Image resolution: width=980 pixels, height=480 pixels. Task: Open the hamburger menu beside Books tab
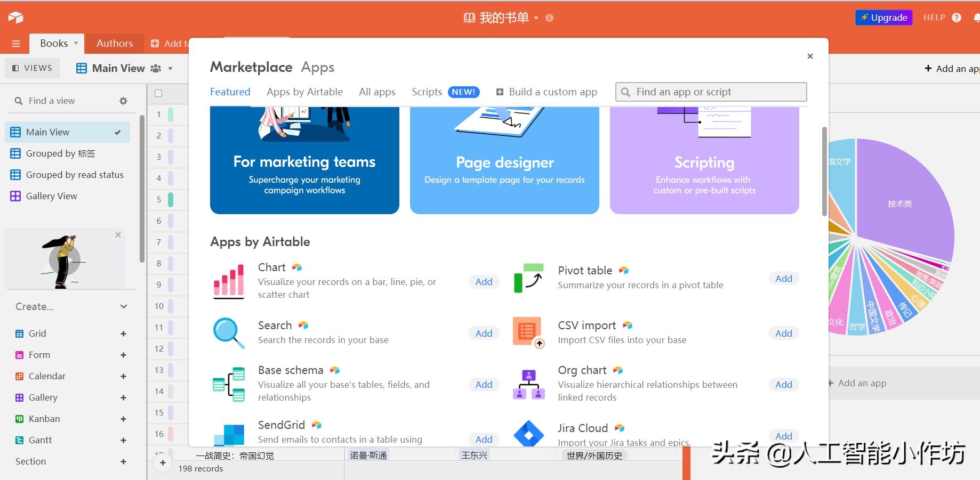16,44
